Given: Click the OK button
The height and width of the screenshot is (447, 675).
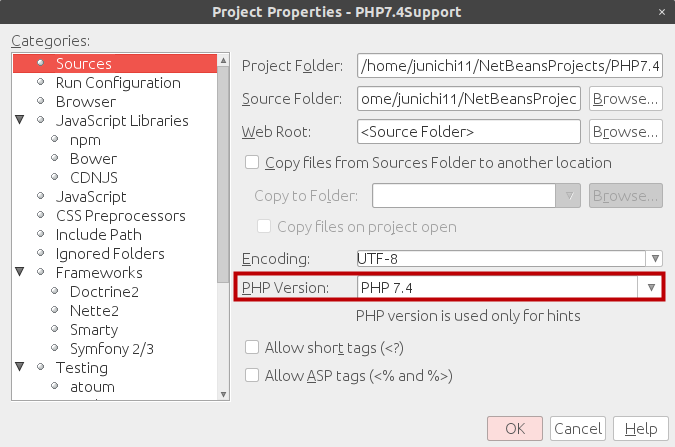Looking at the screenshot, I should 515,428.
